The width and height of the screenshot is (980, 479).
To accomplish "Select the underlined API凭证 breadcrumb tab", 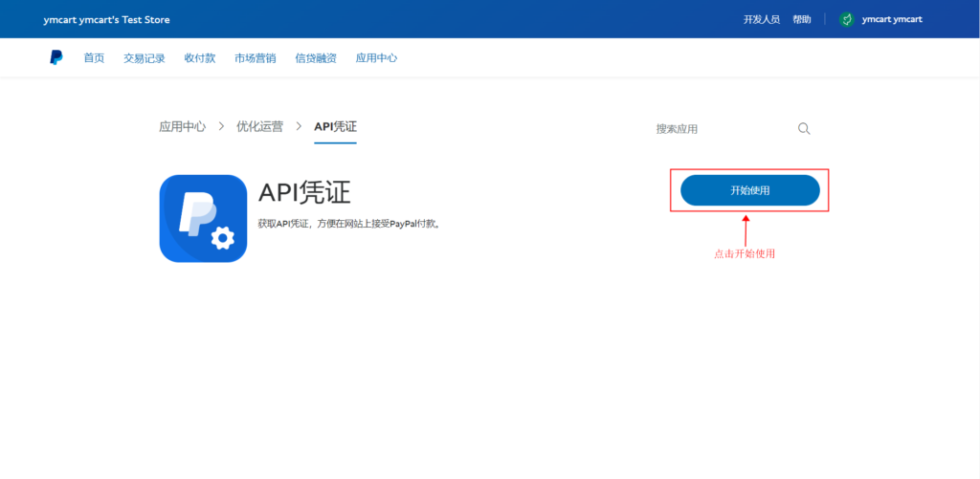I will tap(335, 126).
